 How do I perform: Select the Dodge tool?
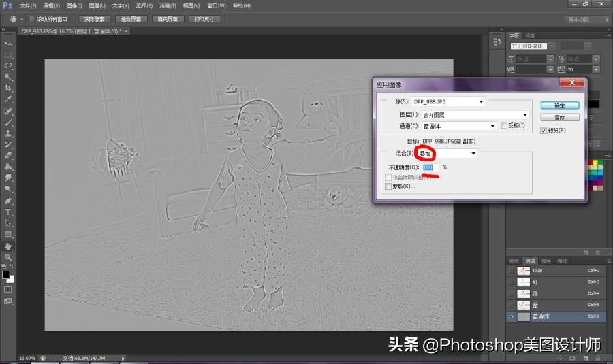pos(8,189)
